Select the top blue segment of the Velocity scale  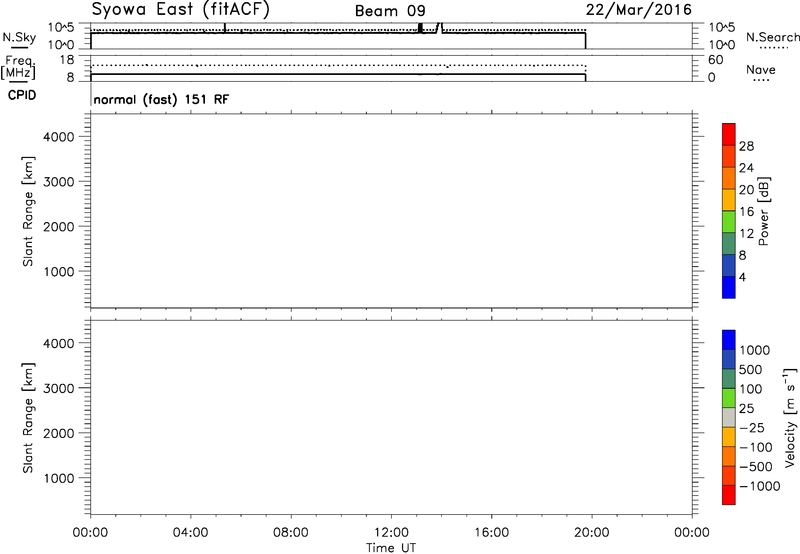728,340
